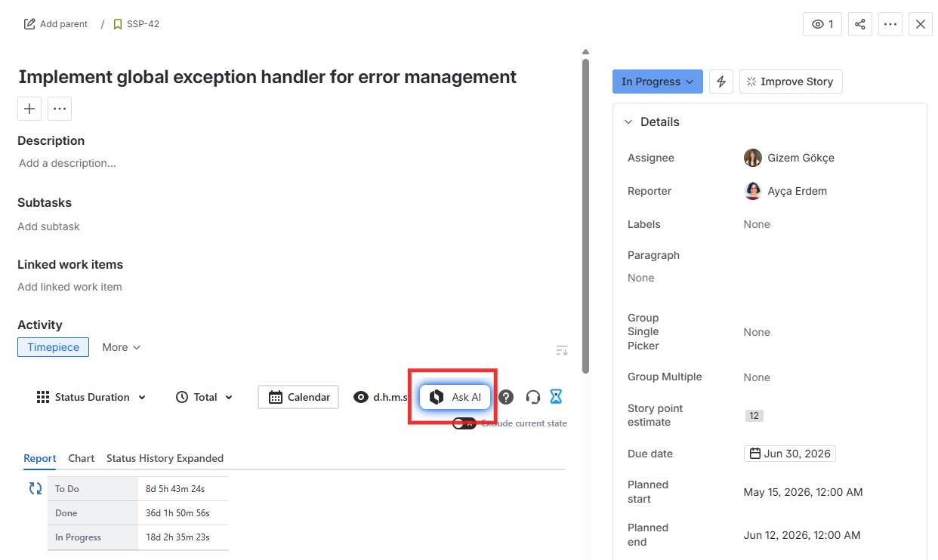The height and width of the screenshot is (560, 938).
Task: Click the eye icon near d.h.m.s format
Action: [362, 396]
